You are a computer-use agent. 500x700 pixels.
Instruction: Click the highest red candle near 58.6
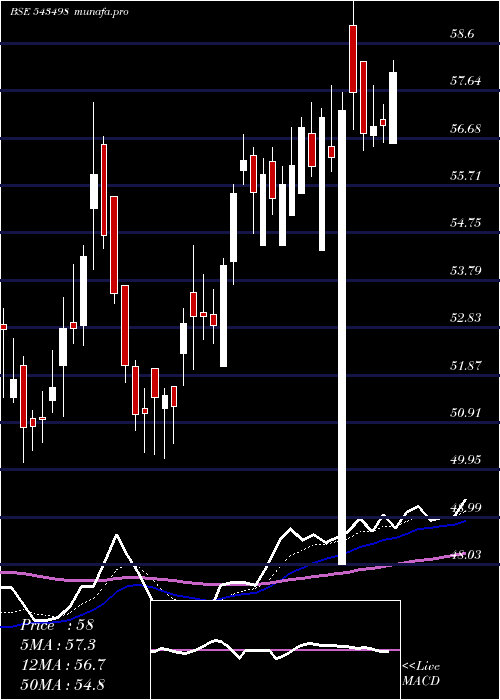(x=353, y=59)
